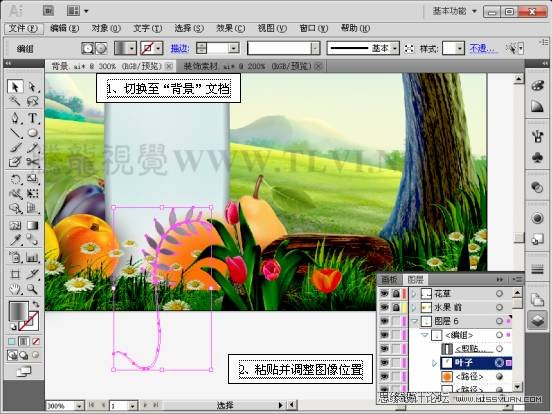Select the Eyedropper tool
The width and height of the screenshot is (552, 414).
tap(15, 240)
